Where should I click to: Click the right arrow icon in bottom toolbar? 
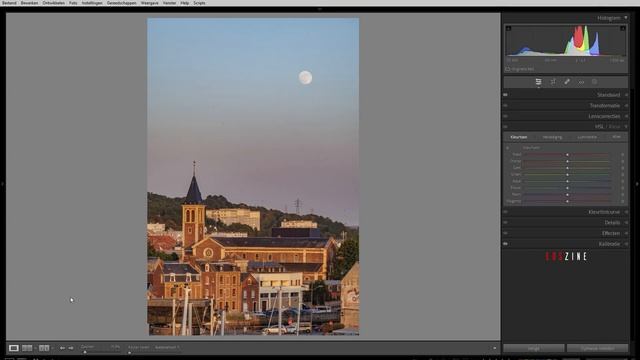point(71,348)
